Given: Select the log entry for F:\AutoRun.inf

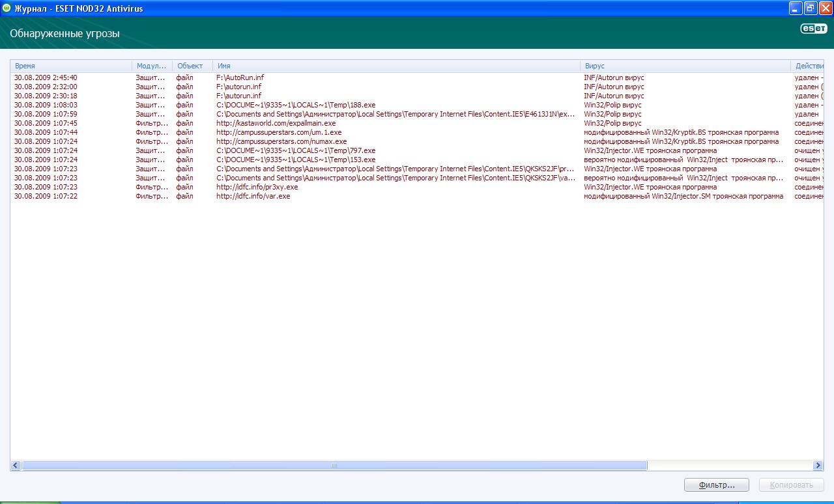Looking at the screenshot, I should (x=417, y=77).
